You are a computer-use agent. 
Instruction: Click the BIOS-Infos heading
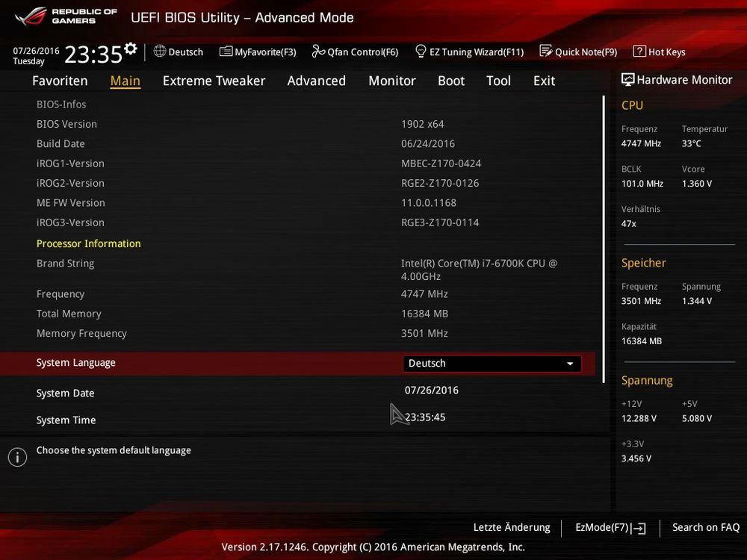click(61, 105)
